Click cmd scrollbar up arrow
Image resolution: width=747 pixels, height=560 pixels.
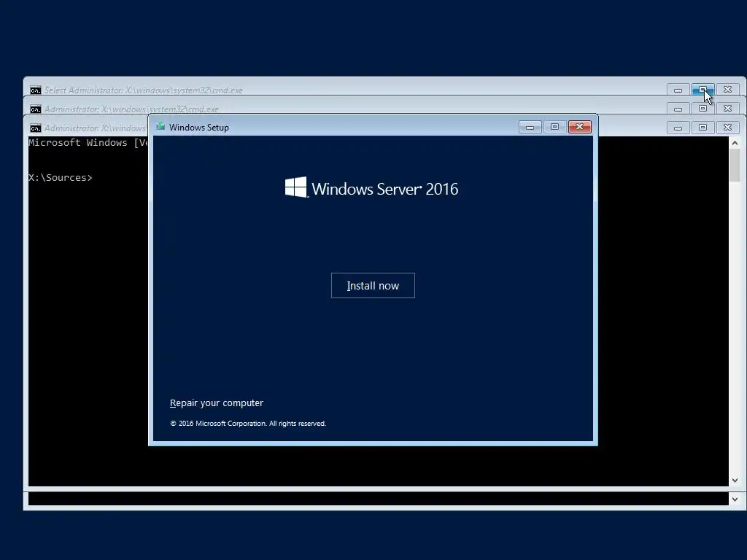735,143
